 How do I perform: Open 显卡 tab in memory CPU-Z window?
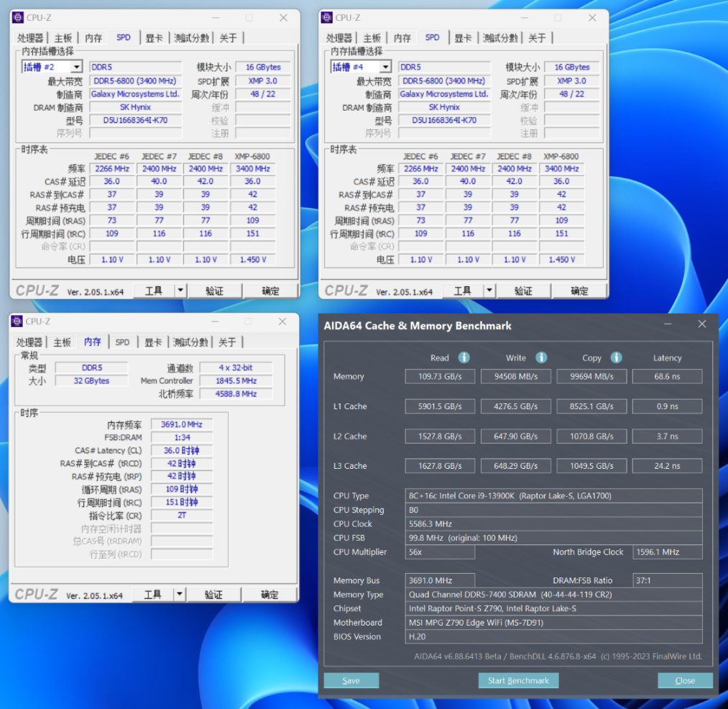tap(153, 342)
